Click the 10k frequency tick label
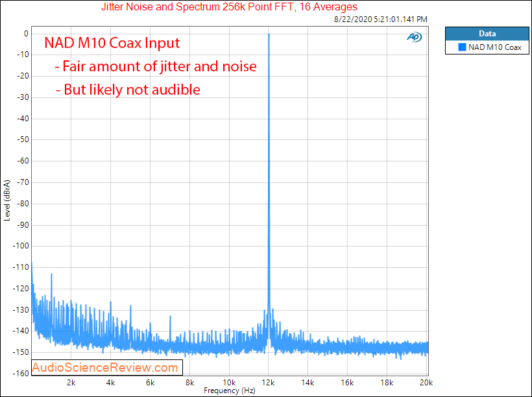 (229, 383)
